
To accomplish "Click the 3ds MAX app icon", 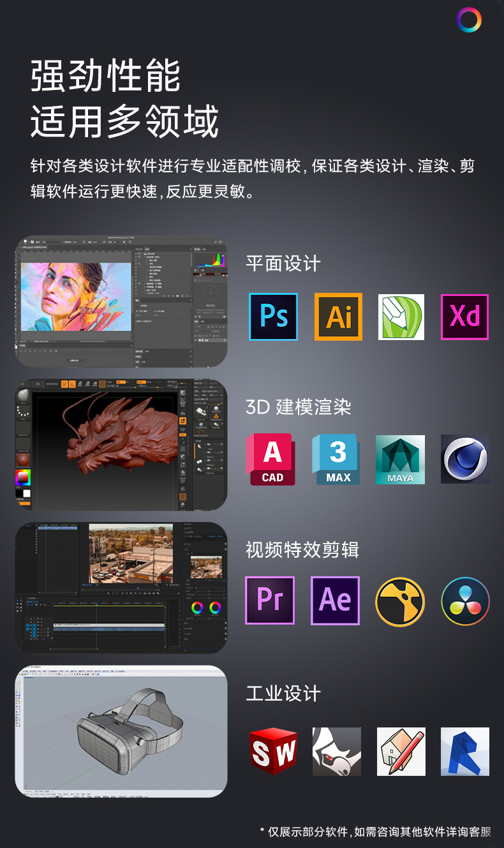I will pyautogui.click(x=336, y=459).
